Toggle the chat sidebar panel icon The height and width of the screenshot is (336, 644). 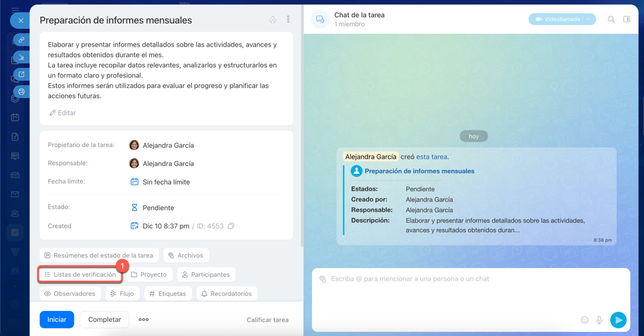(626, 20)
